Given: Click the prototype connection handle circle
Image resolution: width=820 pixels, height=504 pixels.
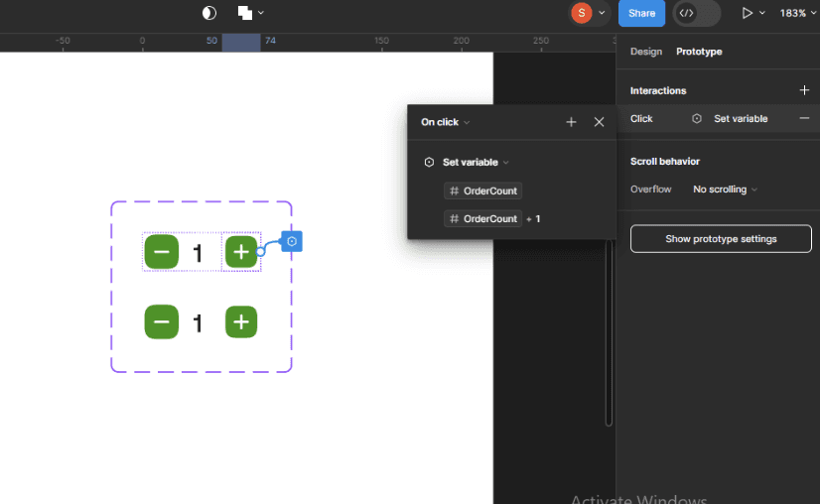Looking at the screenshot, I should [x=260, y=252].
